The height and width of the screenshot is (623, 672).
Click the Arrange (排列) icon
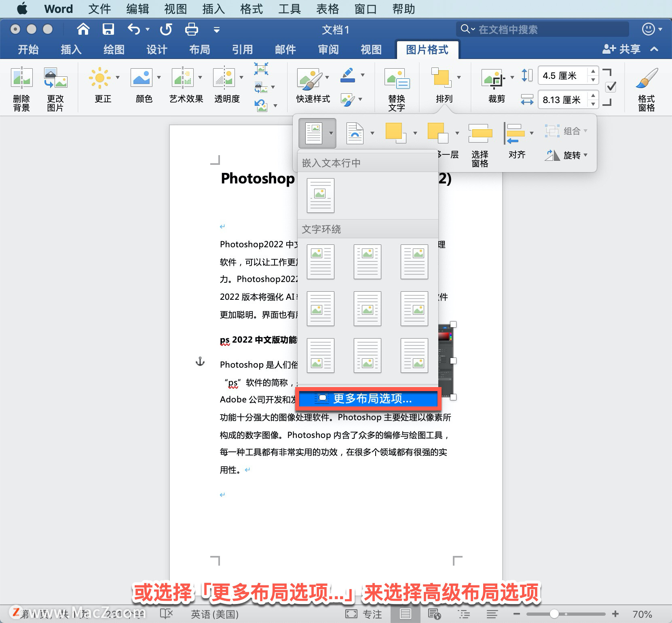[441, 77]
